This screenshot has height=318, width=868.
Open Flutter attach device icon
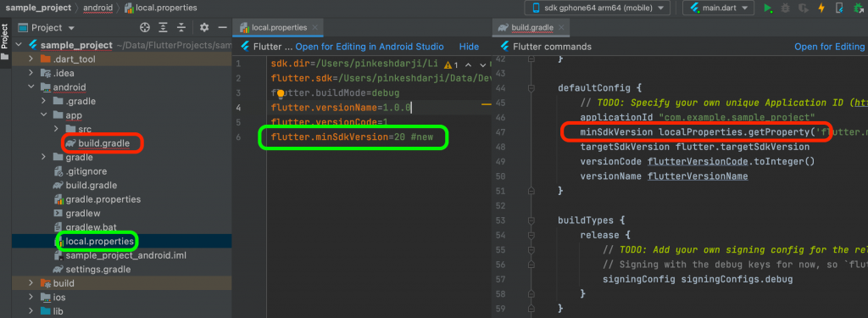tap(839, 8)
